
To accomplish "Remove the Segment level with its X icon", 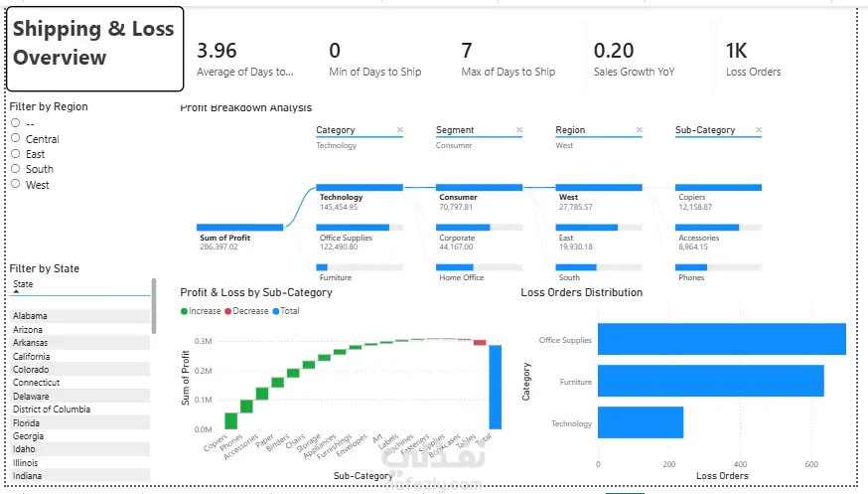I will coord(519,129).
